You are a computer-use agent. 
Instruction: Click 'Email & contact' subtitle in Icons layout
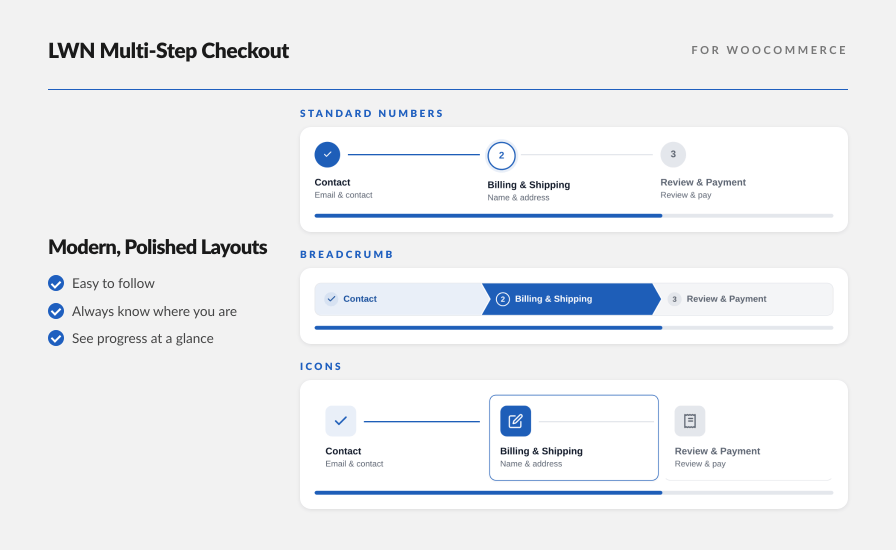click(x=354, y=464)
